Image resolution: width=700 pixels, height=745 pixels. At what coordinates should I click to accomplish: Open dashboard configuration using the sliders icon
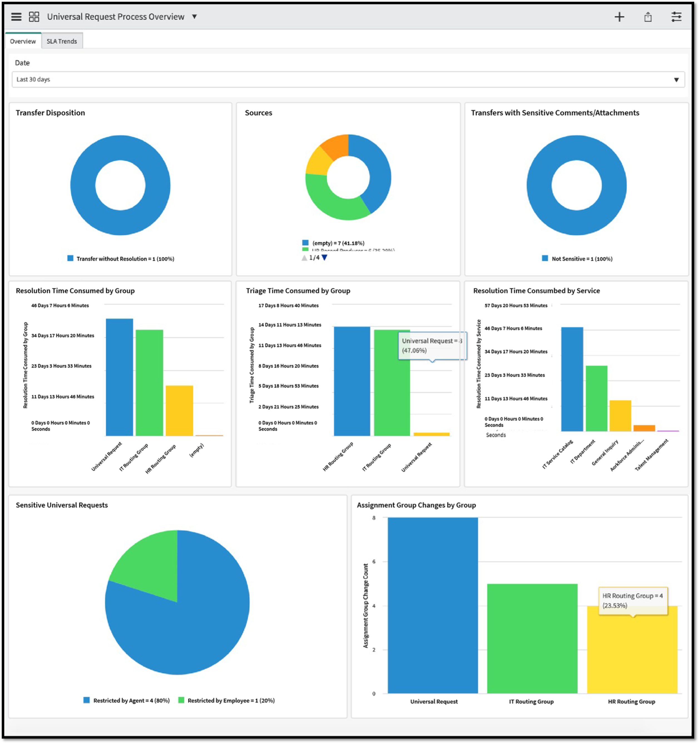coord(677,16)
